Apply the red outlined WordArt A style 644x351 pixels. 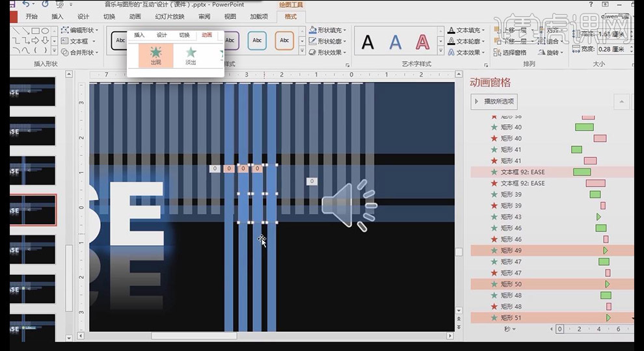(423, 43)
